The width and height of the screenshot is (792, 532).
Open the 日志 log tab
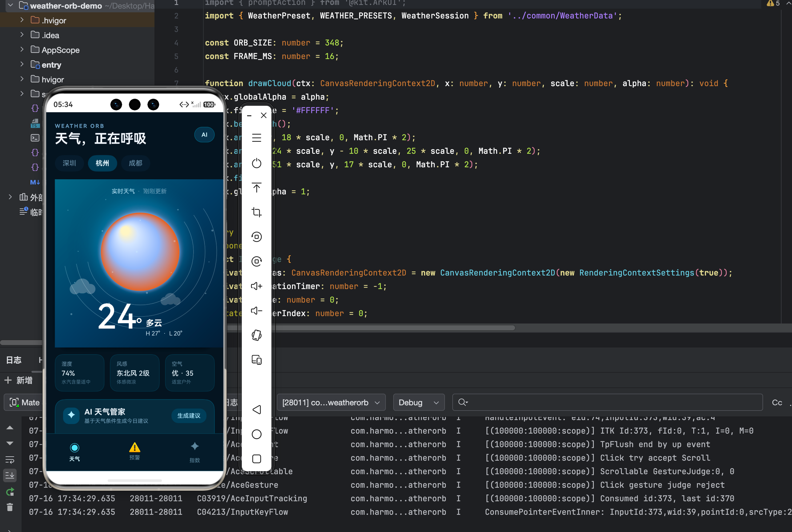tap(14, 360)
